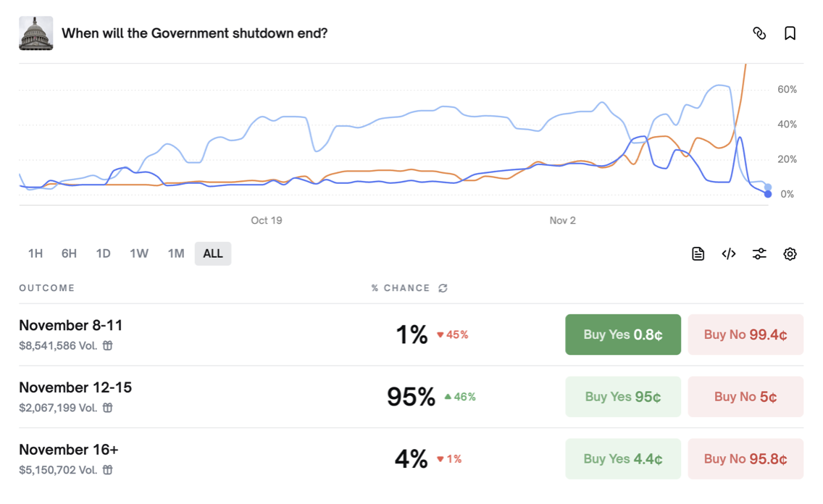The image size is (823, 504).
Task: Open chart filter sliders icon
Action: point(759,253)
